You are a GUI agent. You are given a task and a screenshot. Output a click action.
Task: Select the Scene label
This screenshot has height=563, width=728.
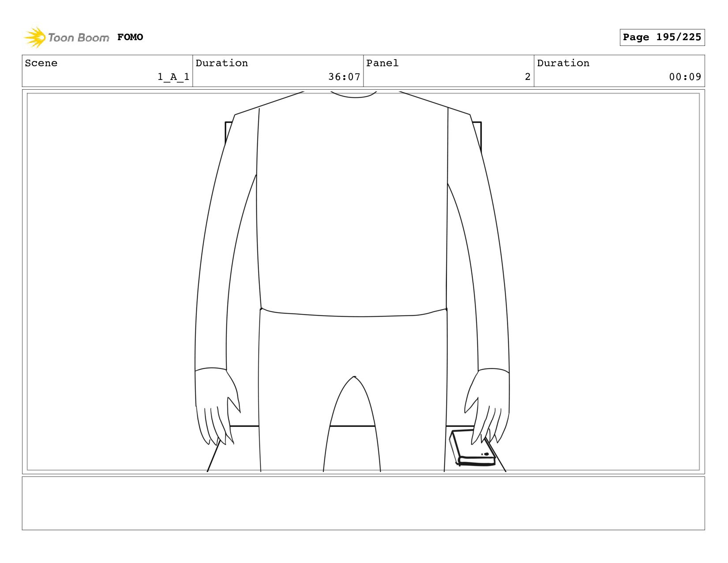point(41,63)
